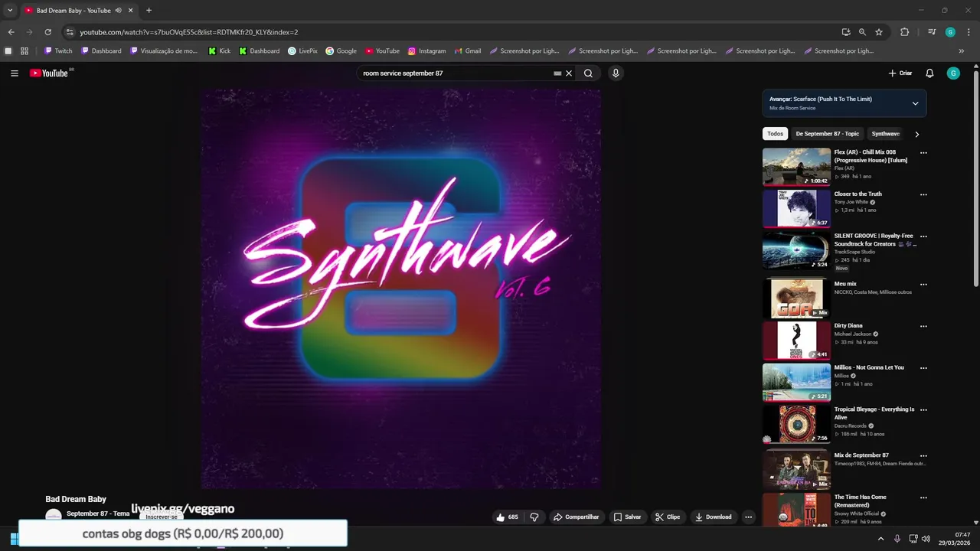Open LivePix bookmark

302,51
